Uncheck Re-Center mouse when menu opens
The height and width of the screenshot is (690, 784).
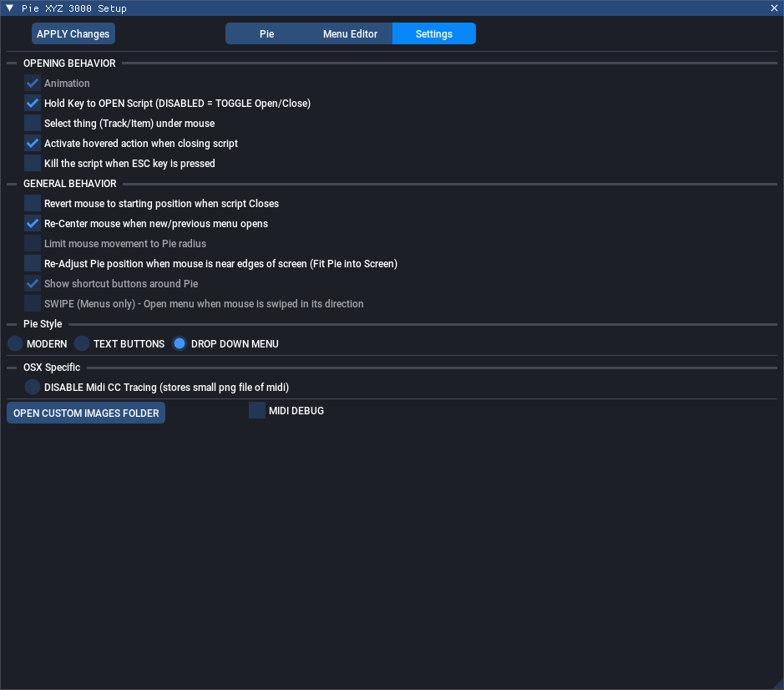(x=33, y=223)
